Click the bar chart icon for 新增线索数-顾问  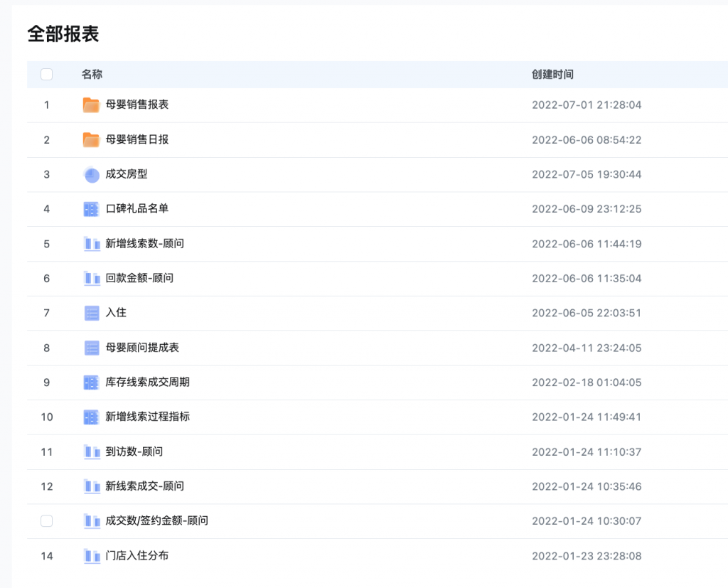point(91,244)
